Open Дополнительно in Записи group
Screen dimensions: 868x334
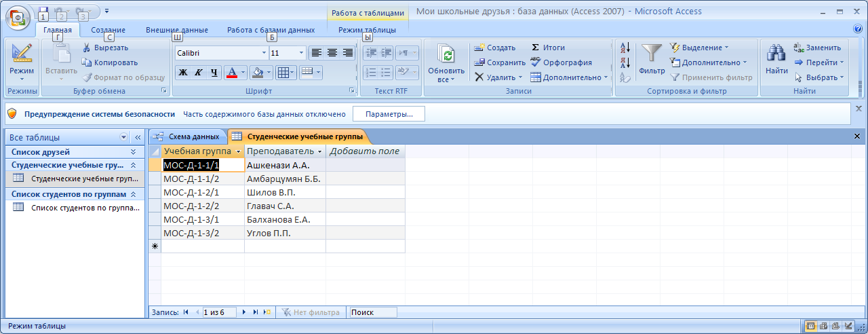point(570,77)
